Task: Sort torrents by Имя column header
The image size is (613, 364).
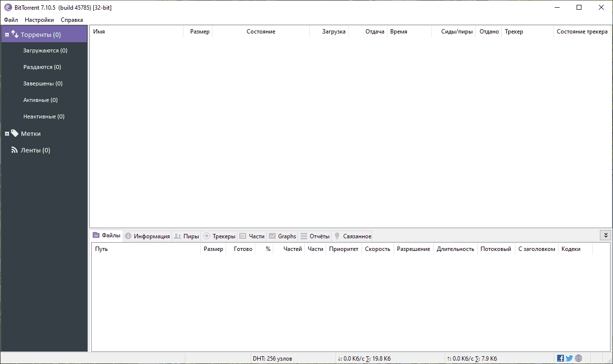Action: 136,32
